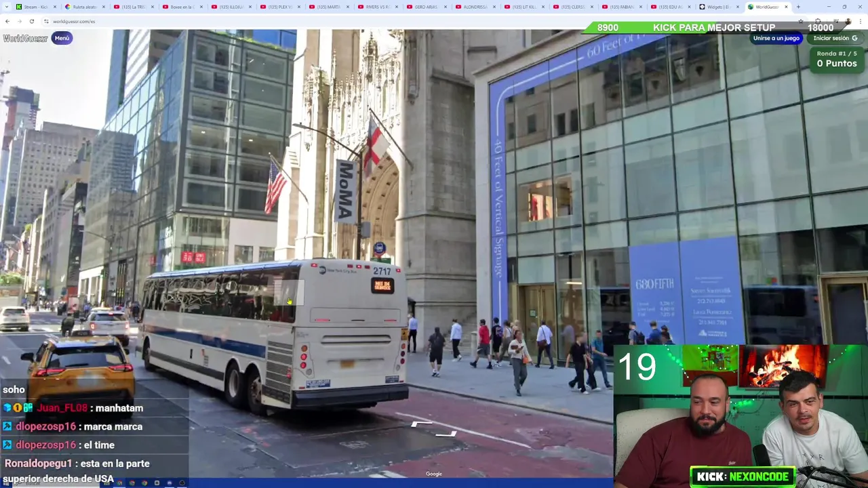Switch to the '(135) EDU AGUIRRE' tab
Viewport: 868px width, 488px height.
[670, 7]
